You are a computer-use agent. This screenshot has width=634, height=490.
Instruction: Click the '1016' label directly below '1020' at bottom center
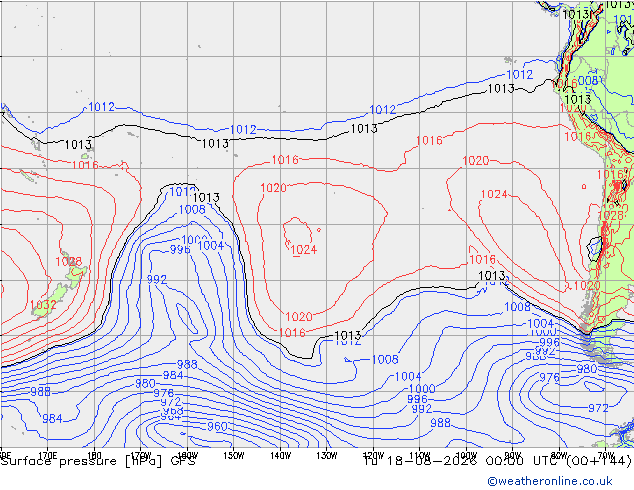(292, 332)
